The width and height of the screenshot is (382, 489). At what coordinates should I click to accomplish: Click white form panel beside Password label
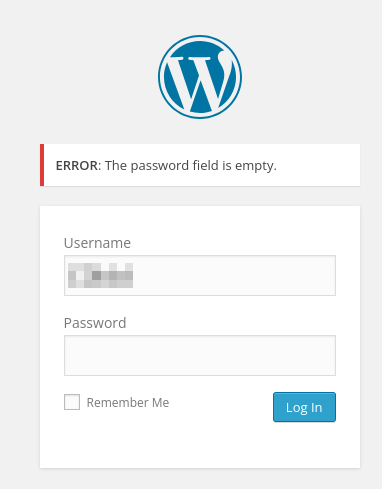[233, 323]
